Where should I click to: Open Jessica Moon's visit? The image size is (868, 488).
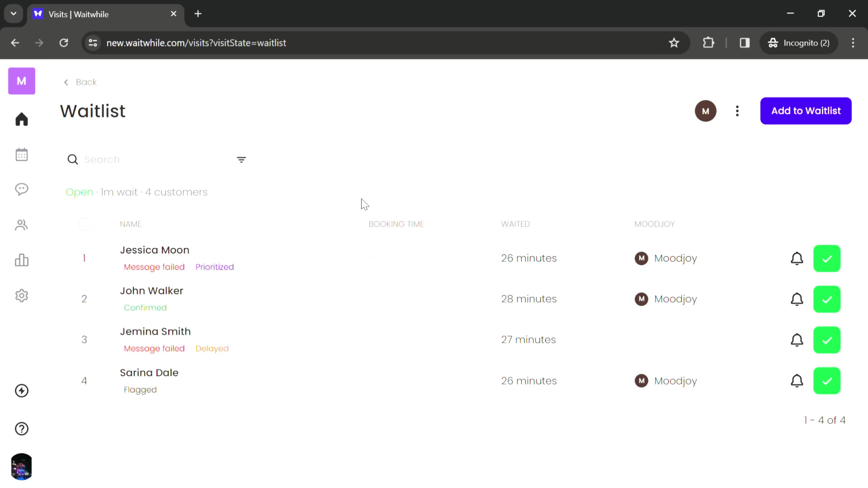[x=155, y=250]
